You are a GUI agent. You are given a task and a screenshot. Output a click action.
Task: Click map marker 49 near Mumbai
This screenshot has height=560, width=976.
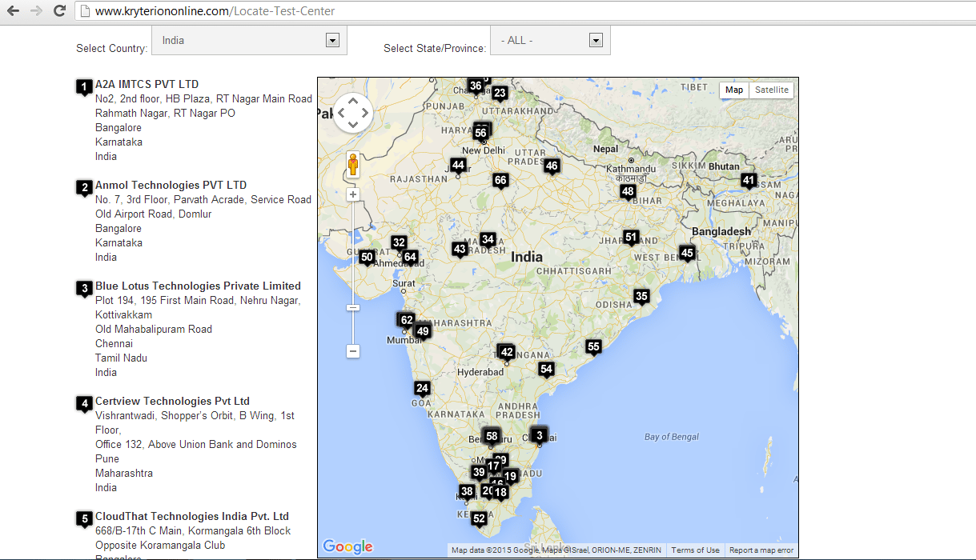(x=423, y=332)
